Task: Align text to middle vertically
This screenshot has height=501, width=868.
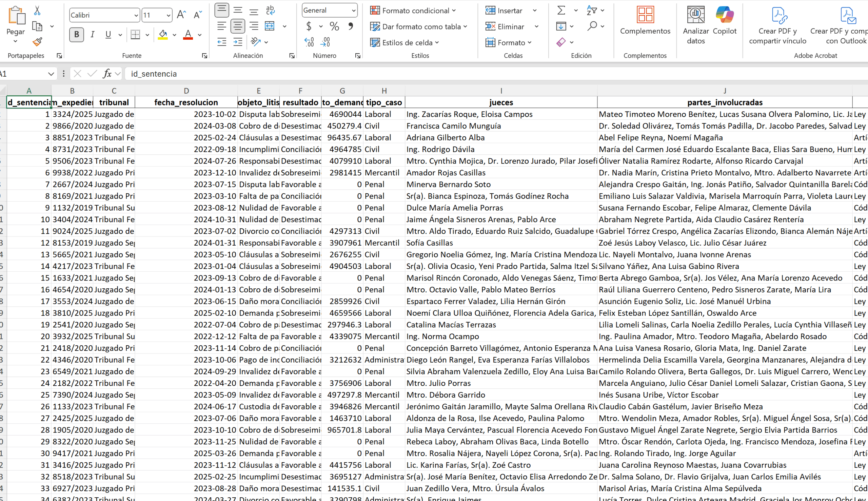Action: pyautogui.click(x=238, y=10)
